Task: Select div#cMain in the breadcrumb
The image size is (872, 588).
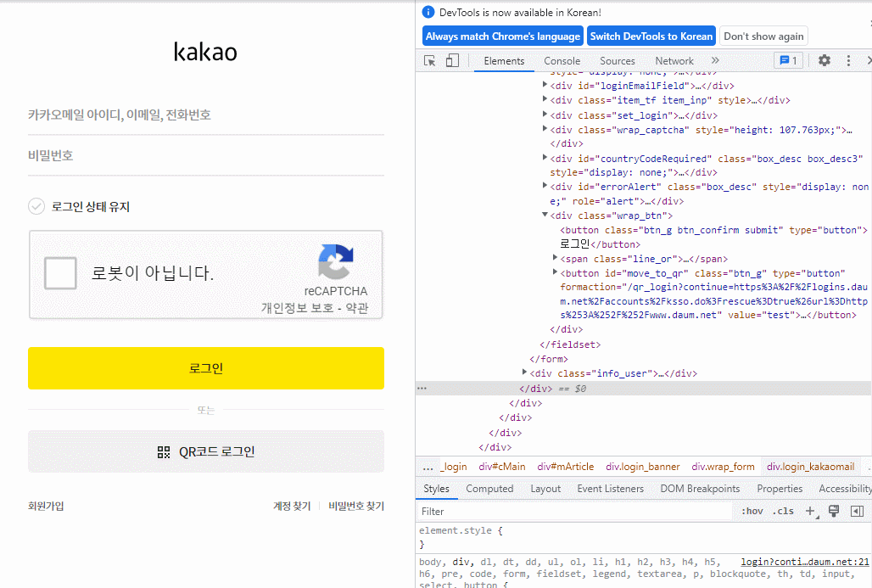Action: tap(501, 467)
